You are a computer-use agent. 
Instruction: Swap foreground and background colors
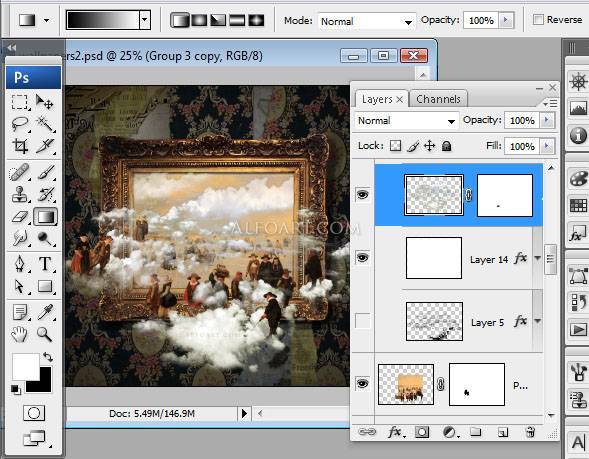(x=48, y=357)
